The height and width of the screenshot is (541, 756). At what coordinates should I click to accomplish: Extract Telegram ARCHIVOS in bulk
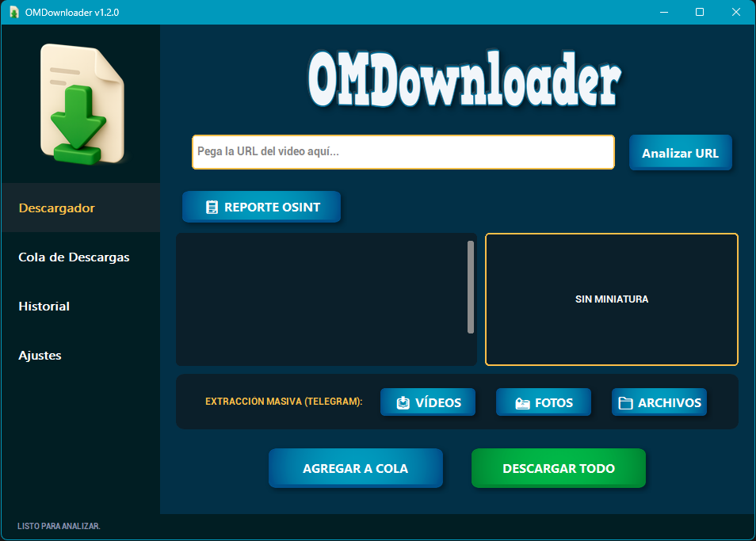tap(659, 402)
